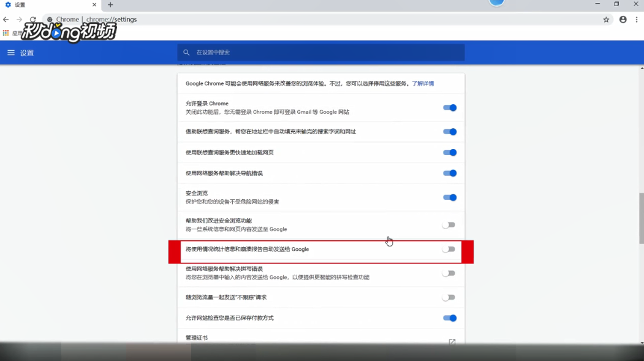Image resolution: width=644 pixels, height=361 pixels.
Task: Open 管理证书 external link icon
Action: 452,341
